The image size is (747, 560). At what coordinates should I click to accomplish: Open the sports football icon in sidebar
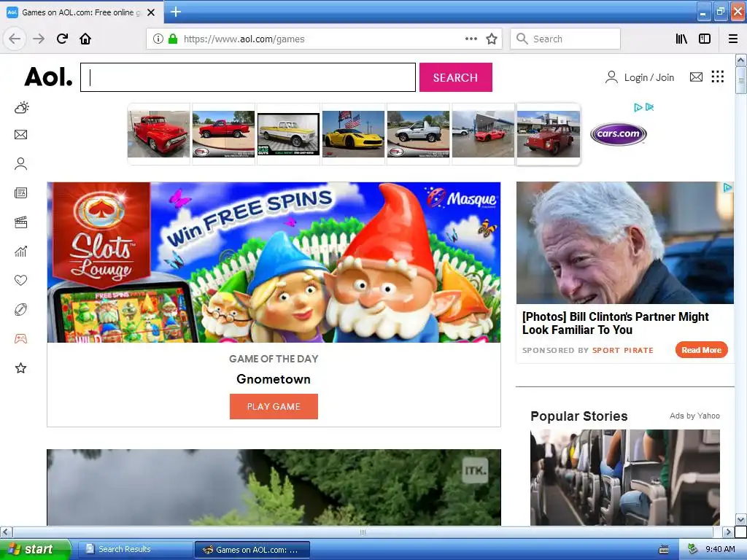[x=21, y=309]
